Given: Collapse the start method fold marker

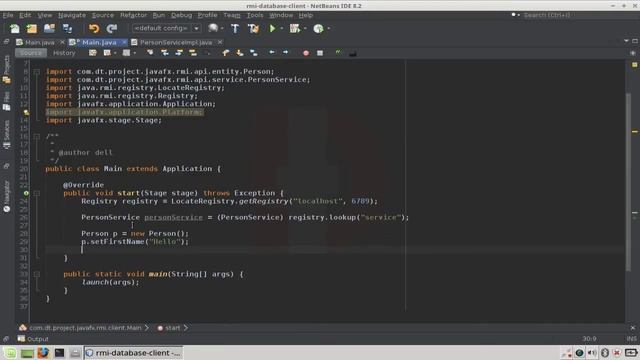Looking at the screenshot, I should tap(36, 193).
